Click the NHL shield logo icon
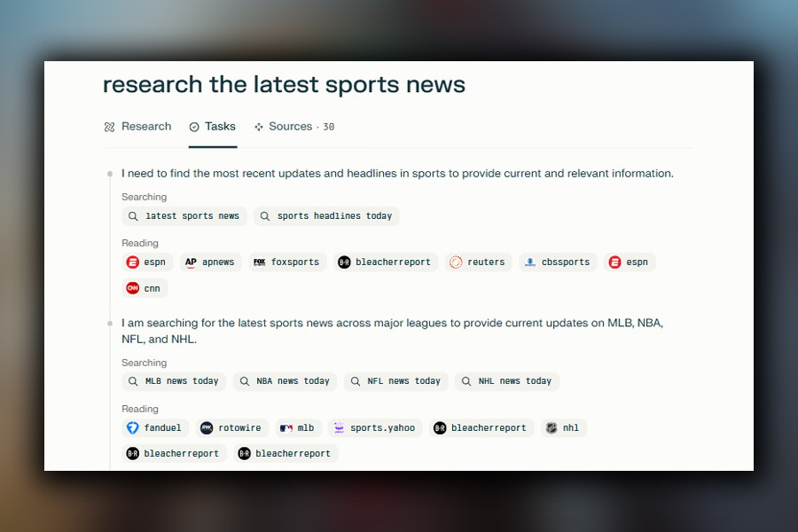The image size is (798, 532). [552, 428]
